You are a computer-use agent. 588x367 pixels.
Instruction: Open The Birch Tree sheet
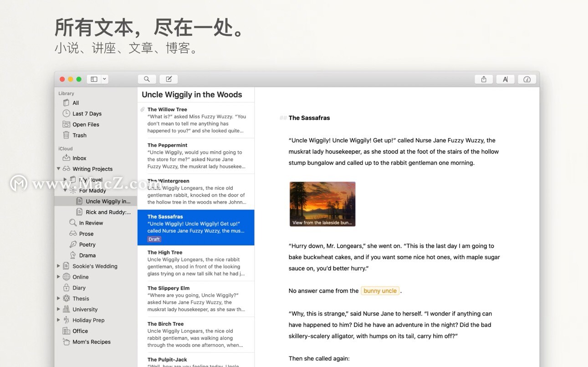click(x=196, y=334)
